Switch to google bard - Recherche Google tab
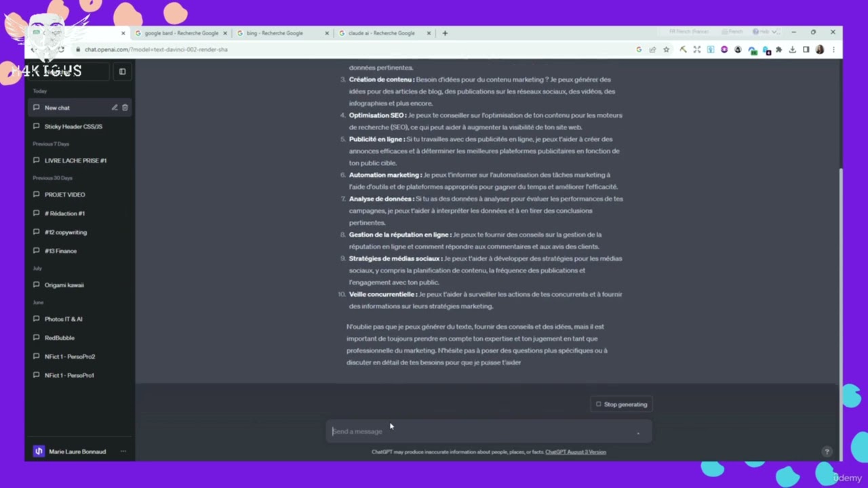The image size is (868, 488). coord(181,33)
